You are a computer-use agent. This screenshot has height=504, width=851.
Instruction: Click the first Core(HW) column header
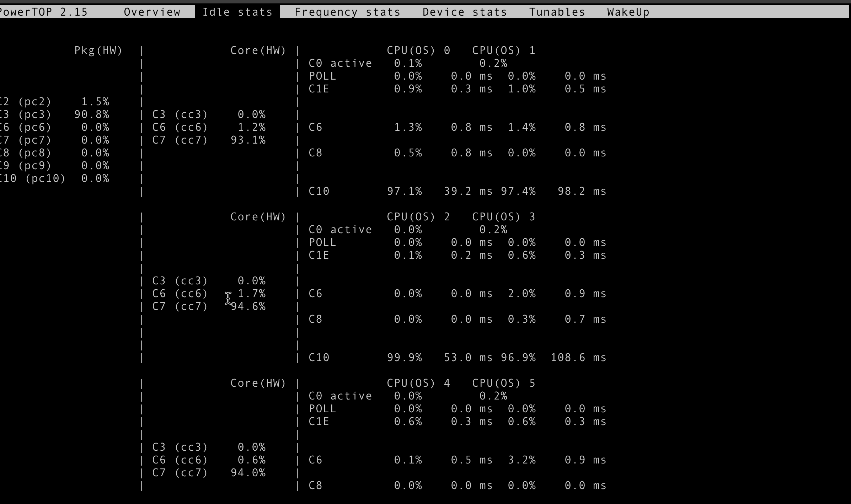pyautogui.click(x=258, y=50)
